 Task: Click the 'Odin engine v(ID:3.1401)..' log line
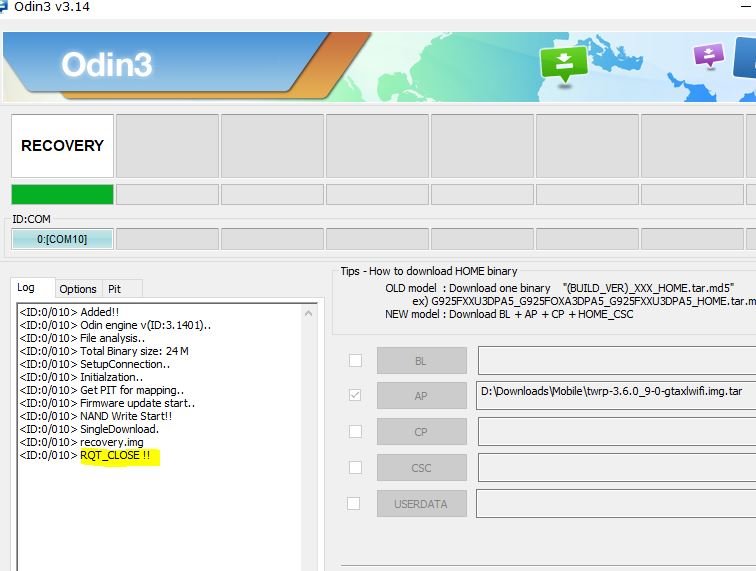coord(115,325)
